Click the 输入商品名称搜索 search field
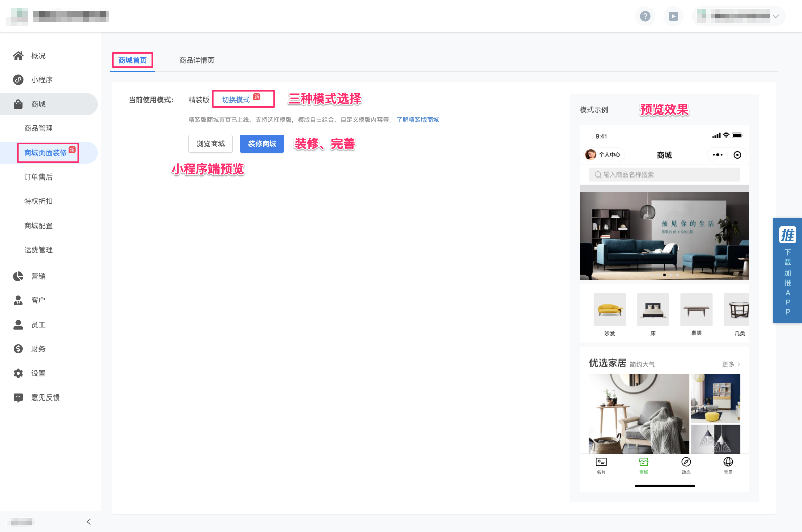 (x=664, y=174)
